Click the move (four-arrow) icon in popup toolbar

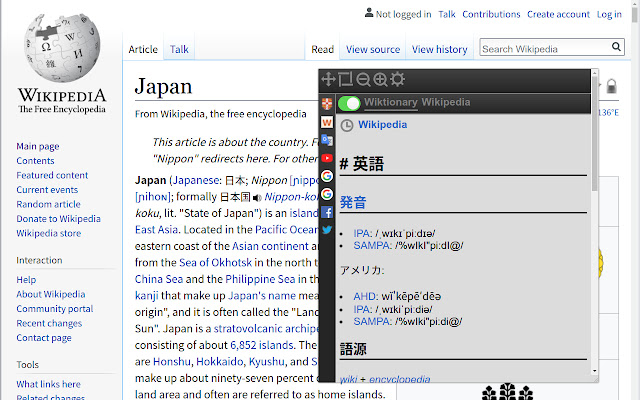pyautogui.click(x=328, y=79)
